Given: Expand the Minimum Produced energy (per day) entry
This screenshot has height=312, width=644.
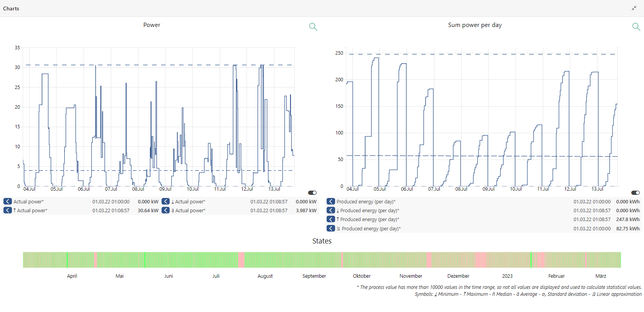Looking at the screenshot, I should coord(331,210).
